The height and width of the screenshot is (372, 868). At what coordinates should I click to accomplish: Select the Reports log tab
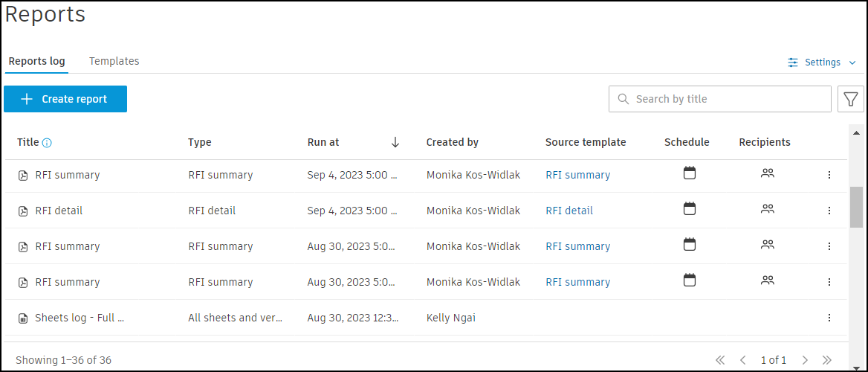coord(36,61)
